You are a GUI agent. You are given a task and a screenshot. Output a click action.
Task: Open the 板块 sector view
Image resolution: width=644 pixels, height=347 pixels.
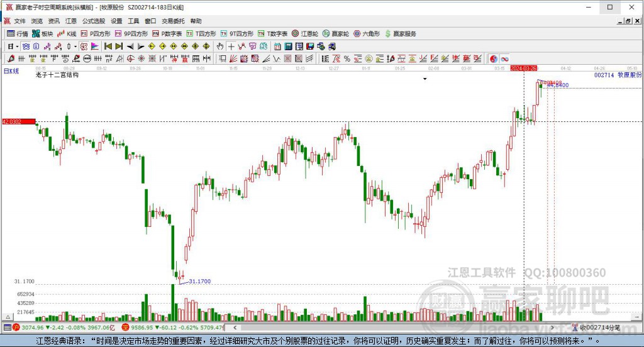42,34
